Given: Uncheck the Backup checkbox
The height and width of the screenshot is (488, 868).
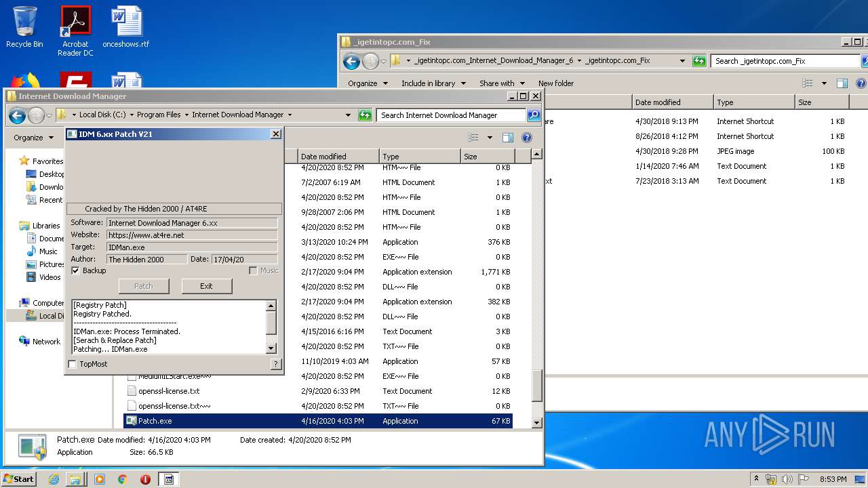Looking at the screenshot, I should [x=75, y=270].
